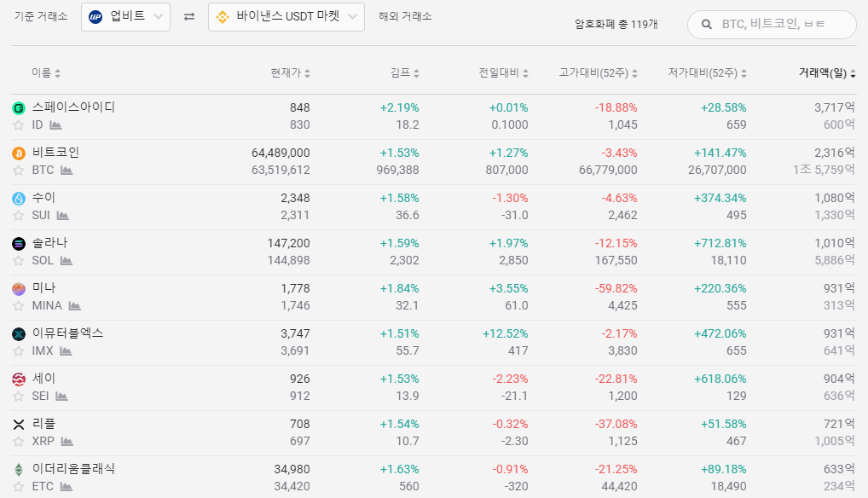Favorite XRP with the star icon
Viewport: 868px width, 498px height.
[18, 442]
